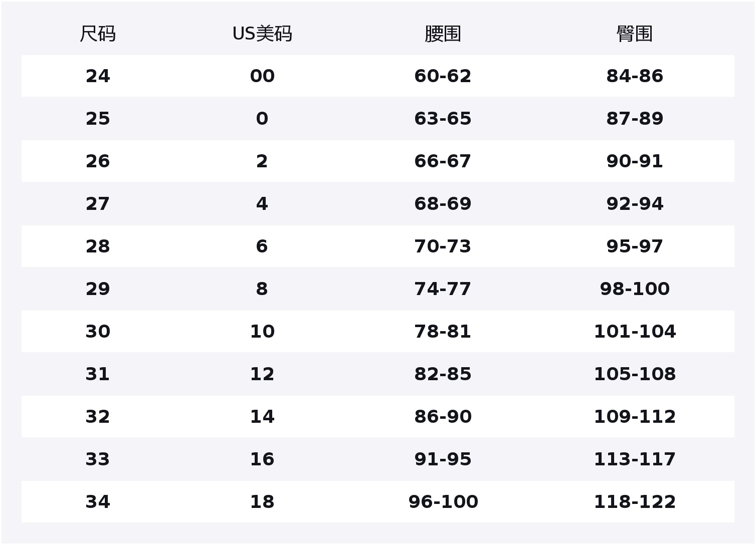Select size 34 cell

pyautogui.click(x=98, y=502)
